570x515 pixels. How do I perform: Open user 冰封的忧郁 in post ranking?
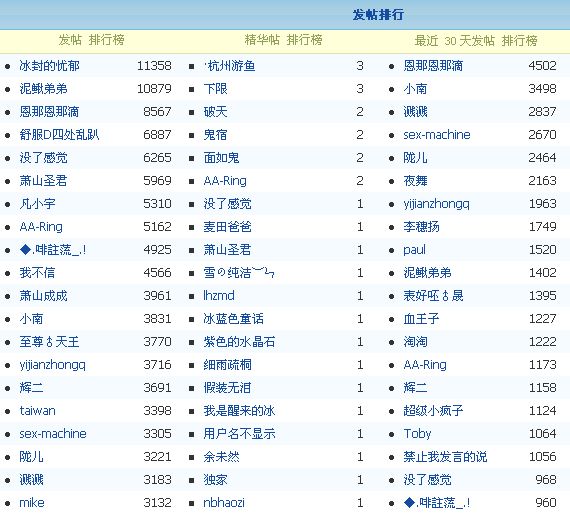49,66
